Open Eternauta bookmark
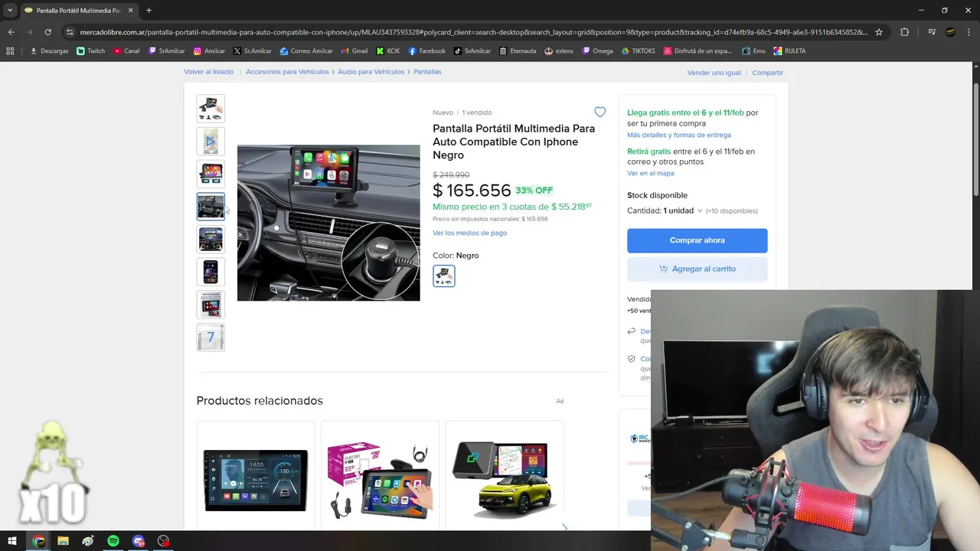Screen dimensions: 980x551 517,51
